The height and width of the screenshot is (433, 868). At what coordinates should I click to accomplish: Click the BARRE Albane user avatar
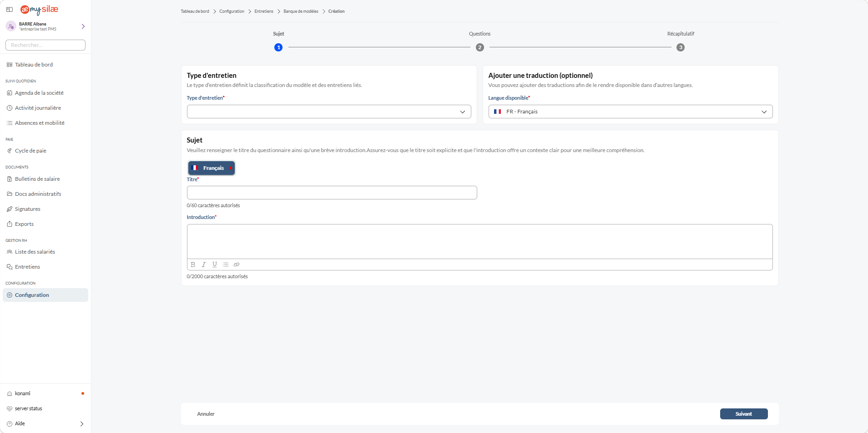[11, 26]
